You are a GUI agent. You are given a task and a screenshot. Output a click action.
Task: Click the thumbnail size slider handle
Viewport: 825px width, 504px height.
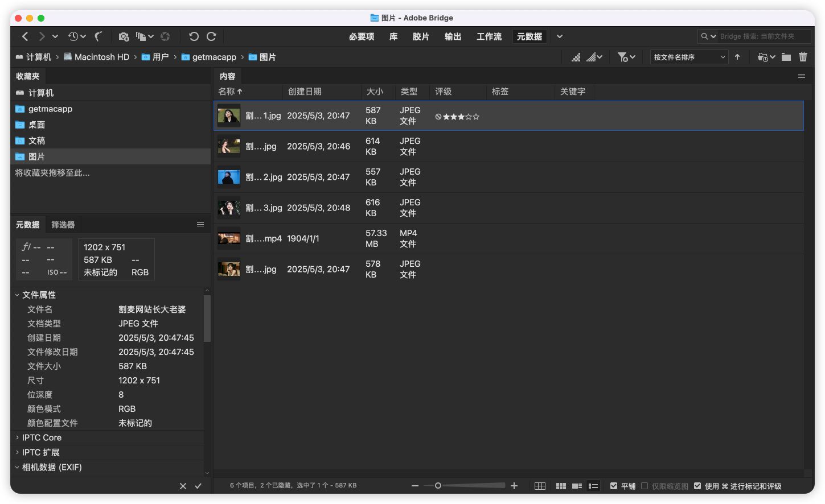click(438, 486)
